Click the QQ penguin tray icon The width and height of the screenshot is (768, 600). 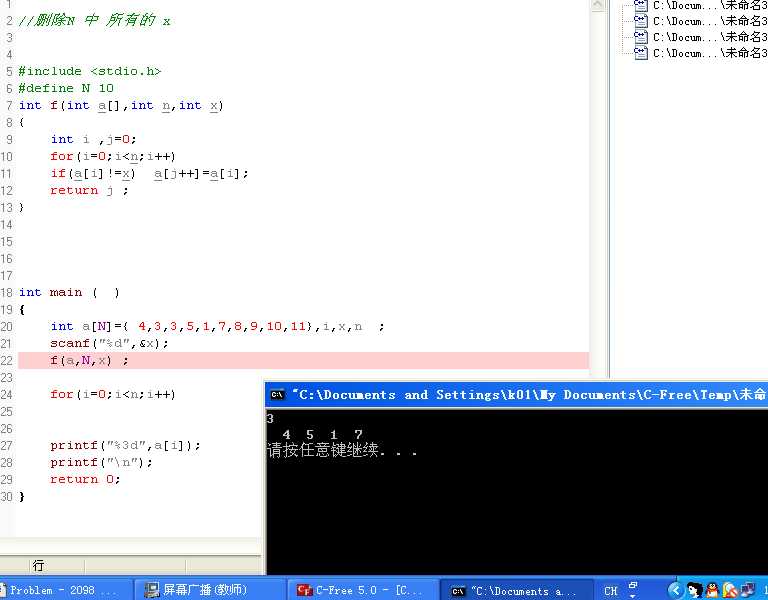click(712, 590)
